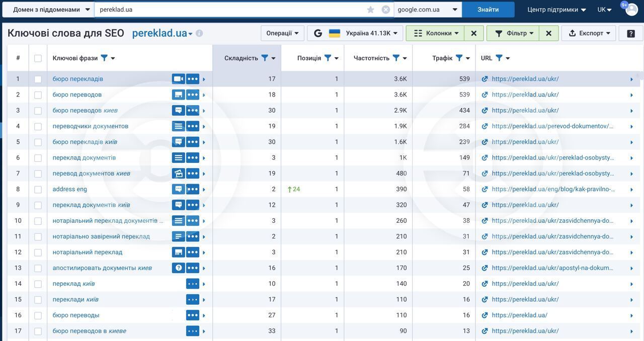Open keyword link переводчики документов
Screen dimensions: 644x341
[91, 126]
